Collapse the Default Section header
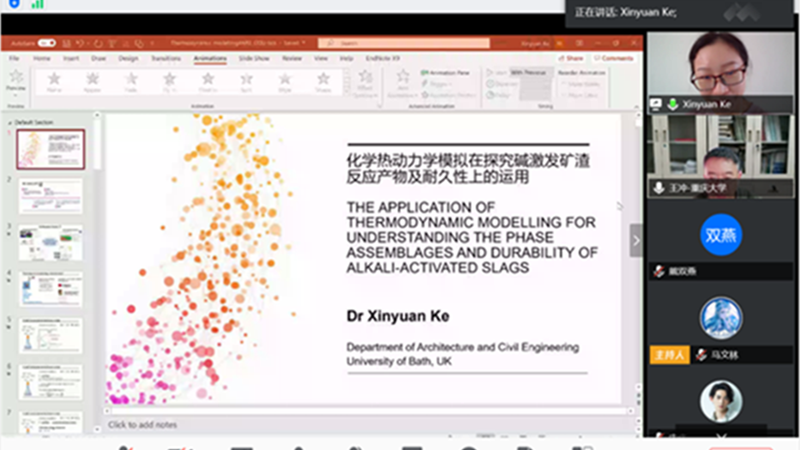Image resolution: width=800 pixels, height=450 pixels. click(x=31, y=122)
